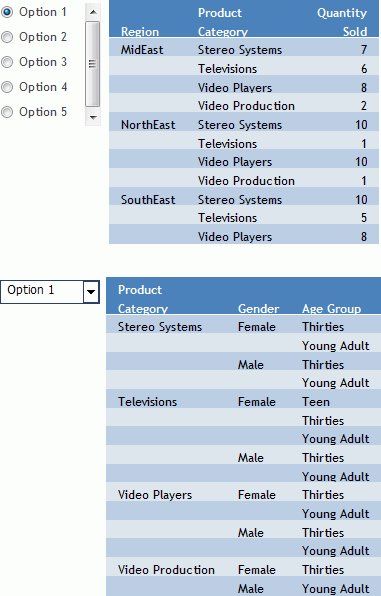Click the Televisions row in lower table

pyautogui.click(x=243, y=402)
